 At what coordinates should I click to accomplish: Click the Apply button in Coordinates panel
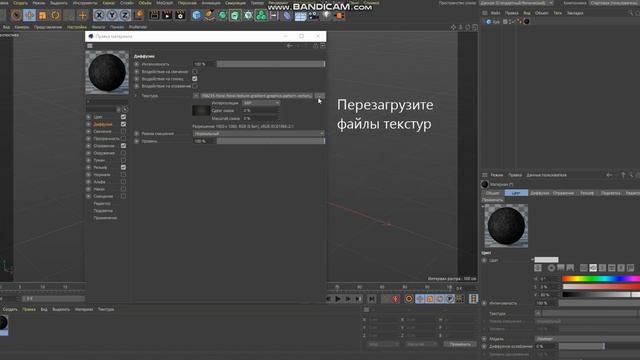click(x=460, y=344)
